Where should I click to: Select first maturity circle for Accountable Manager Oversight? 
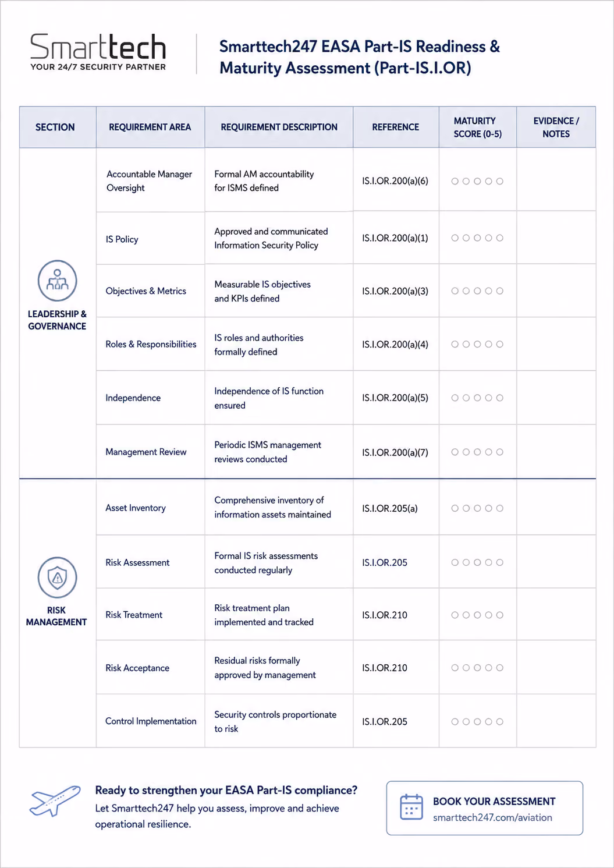point(455,181)
